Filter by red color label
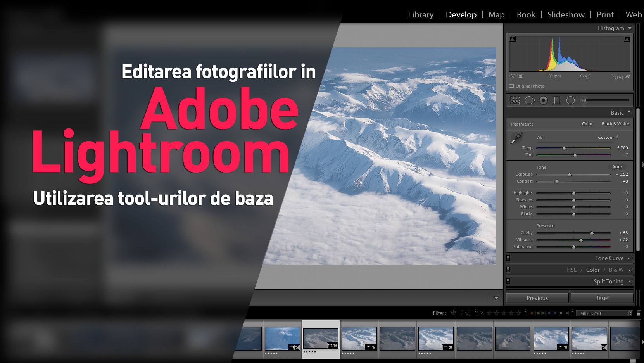This screenshot has width=644, height=363. 532,313
